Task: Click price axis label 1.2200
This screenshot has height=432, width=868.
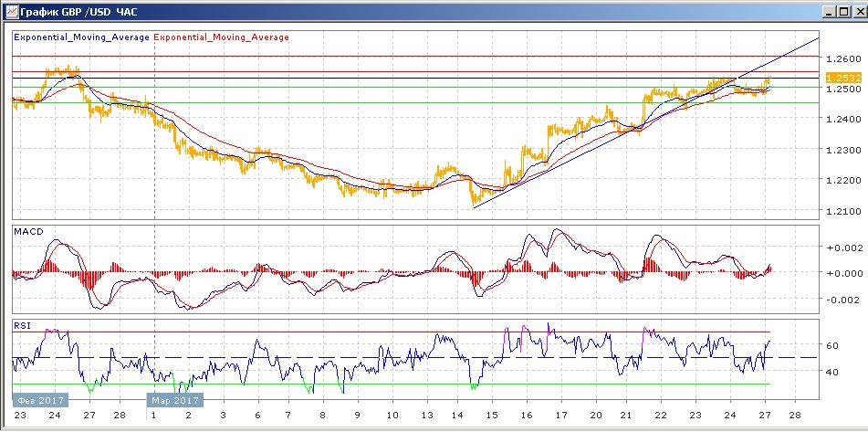Action: tap(842, 180)
